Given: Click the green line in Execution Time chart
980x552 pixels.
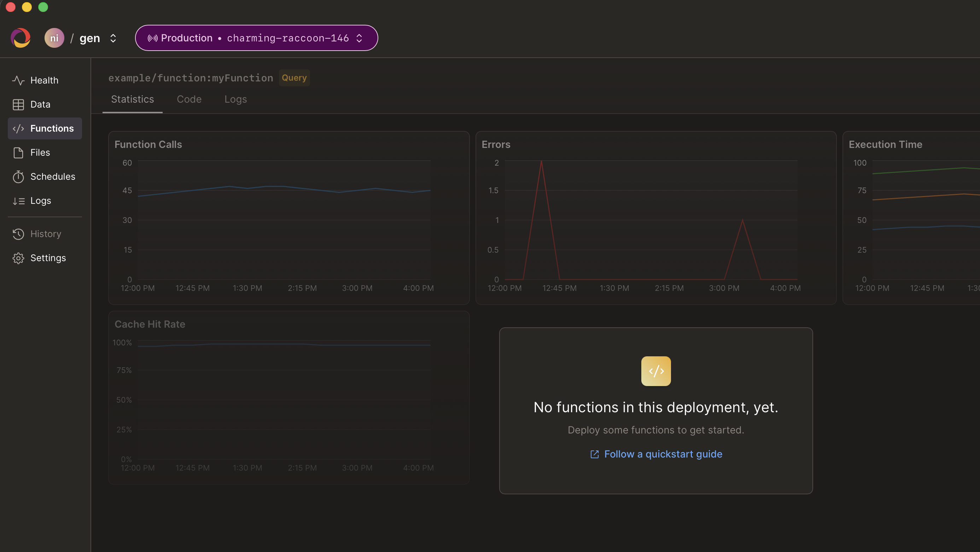Looking at the screenshot, I should 926,170.
